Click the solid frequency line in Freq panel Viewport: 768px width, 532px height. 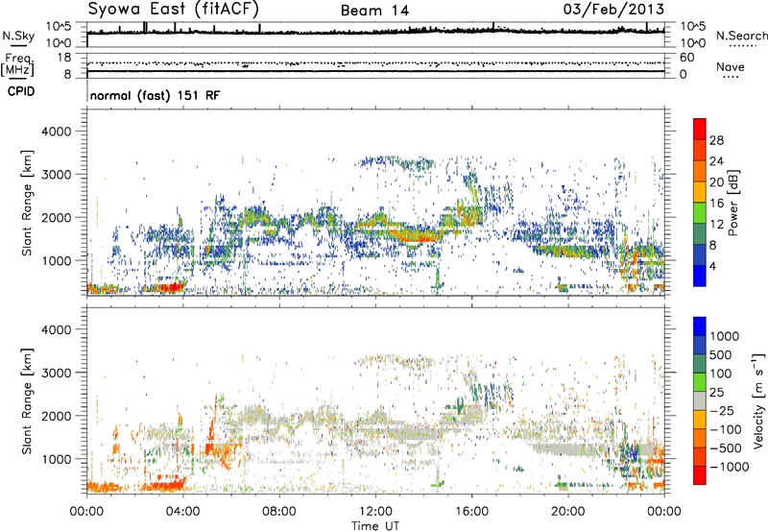375,71
